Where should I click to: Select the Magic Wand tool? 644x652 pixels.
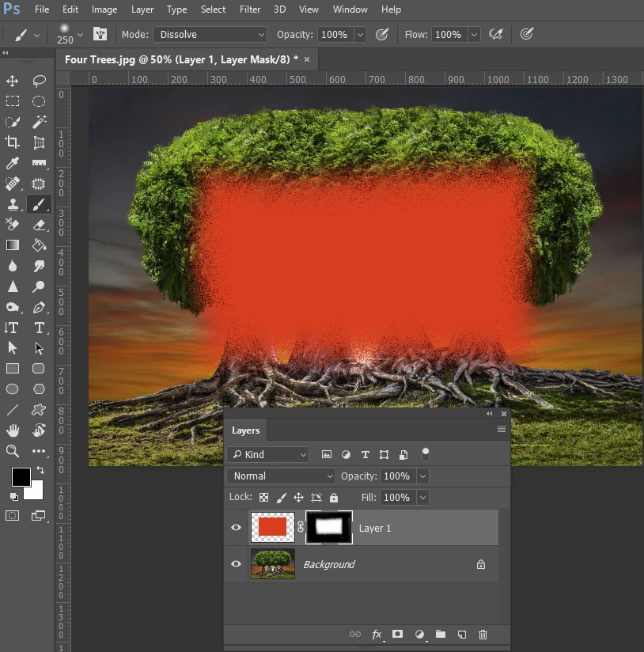(x=39, y=122)
